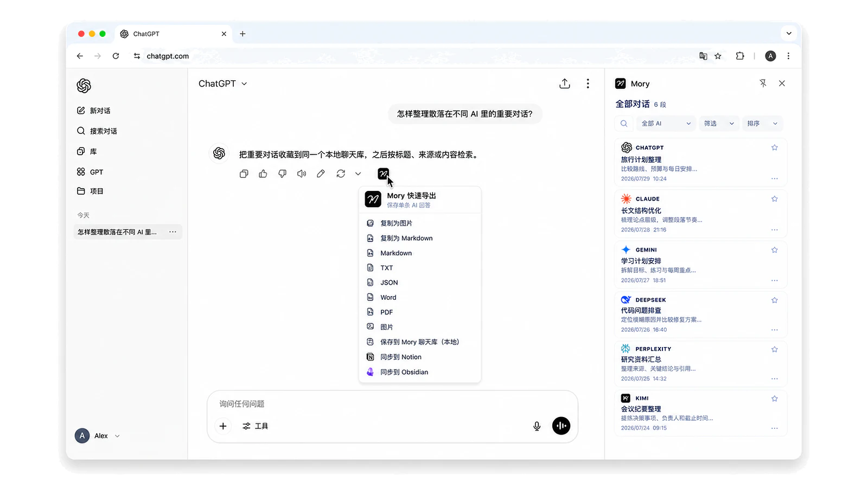Give the response a thumbs up

pos(263,174)
